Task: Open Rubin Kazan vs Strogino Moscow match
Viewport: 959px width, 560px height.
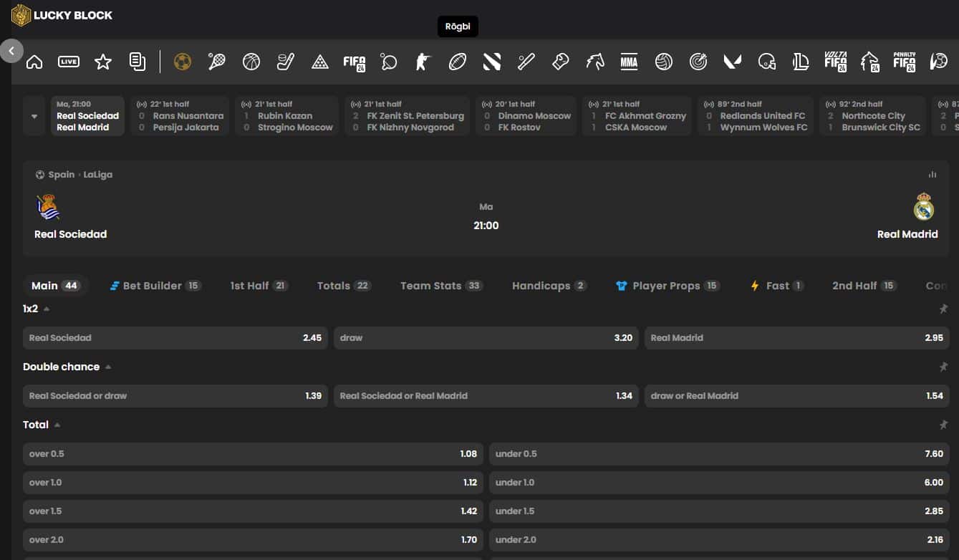Action: coord(286,116)
